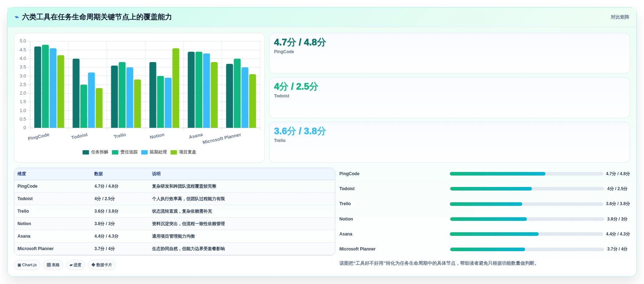Click Notion's tall light-green 项目复盘 bar

[176, 88]
